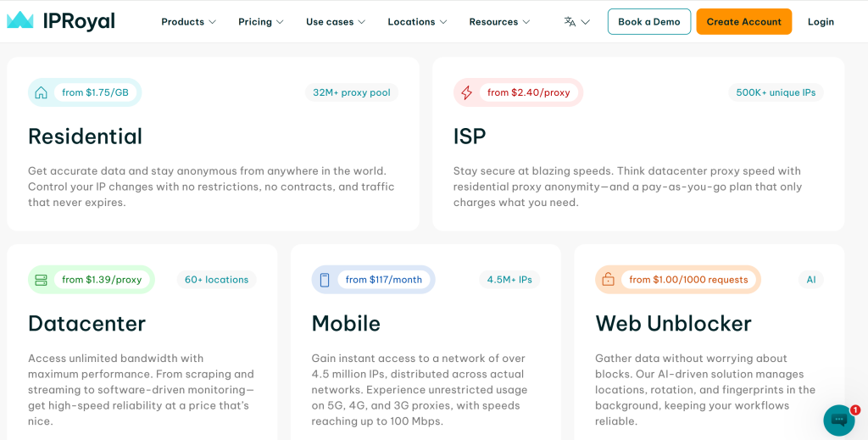Click the IPRoyal crown logo
The width and height of the screenshot is (868, 440).
[x=19, y=21]
